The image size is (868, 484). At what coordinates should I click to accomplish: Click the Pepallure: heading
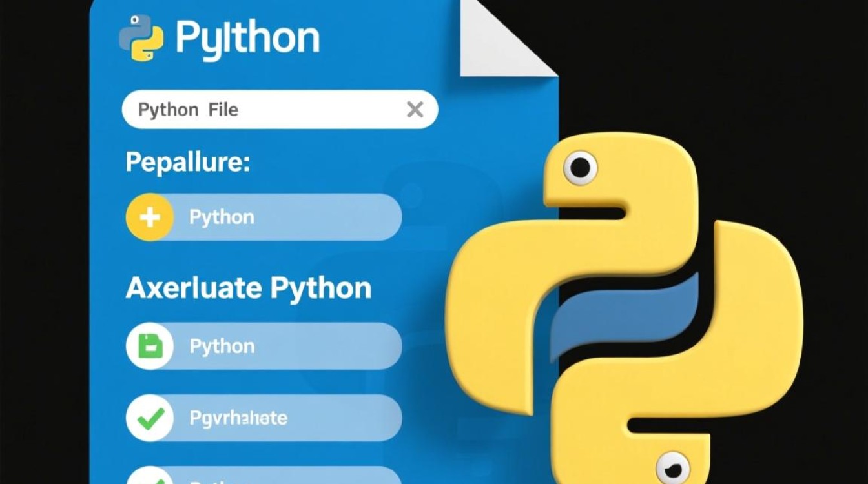[187, 162]
